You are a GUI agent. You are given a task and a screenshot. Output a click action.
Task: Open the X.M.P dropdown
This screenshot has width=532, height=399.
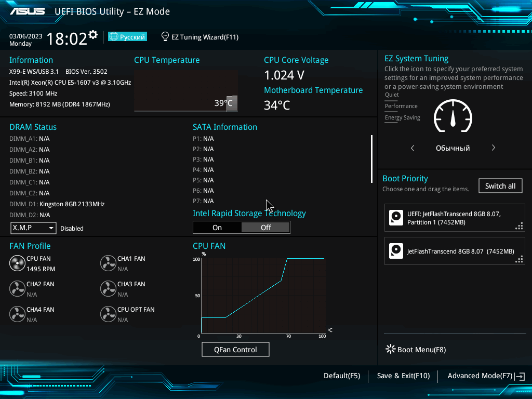(x=33, y=228)
